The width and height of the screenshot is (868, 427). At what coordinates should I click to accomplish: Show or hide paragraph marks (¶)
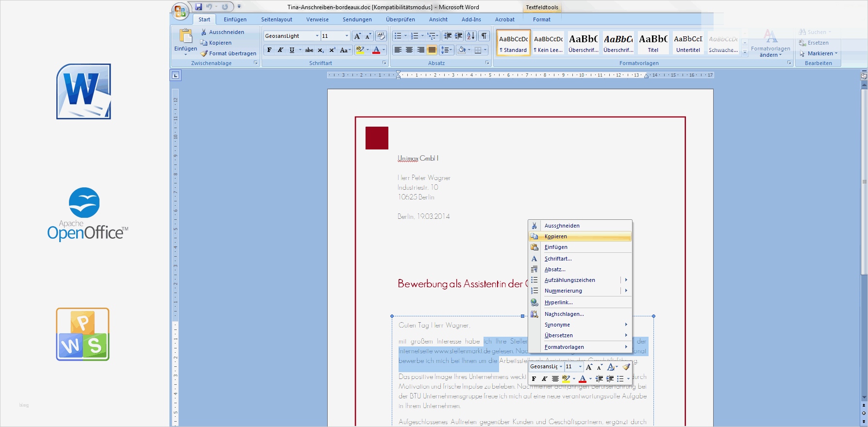point(484,36)
